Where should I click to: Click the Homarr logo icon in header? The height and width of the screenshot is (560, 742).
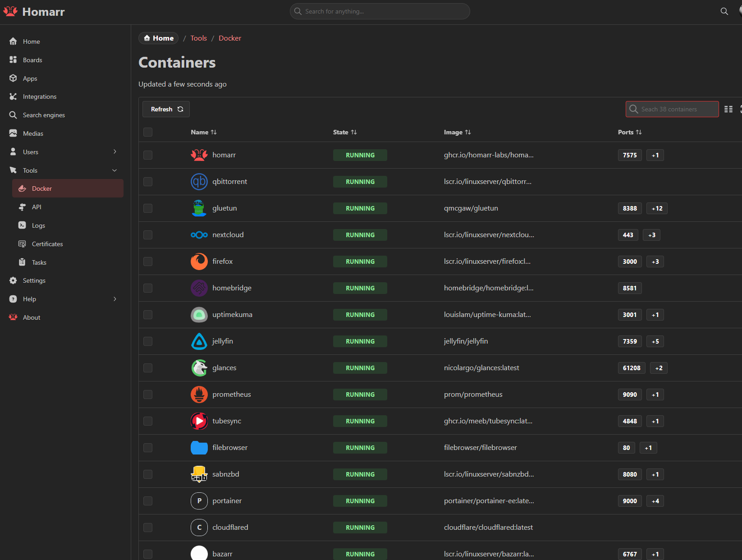click(x=10, y=11)
